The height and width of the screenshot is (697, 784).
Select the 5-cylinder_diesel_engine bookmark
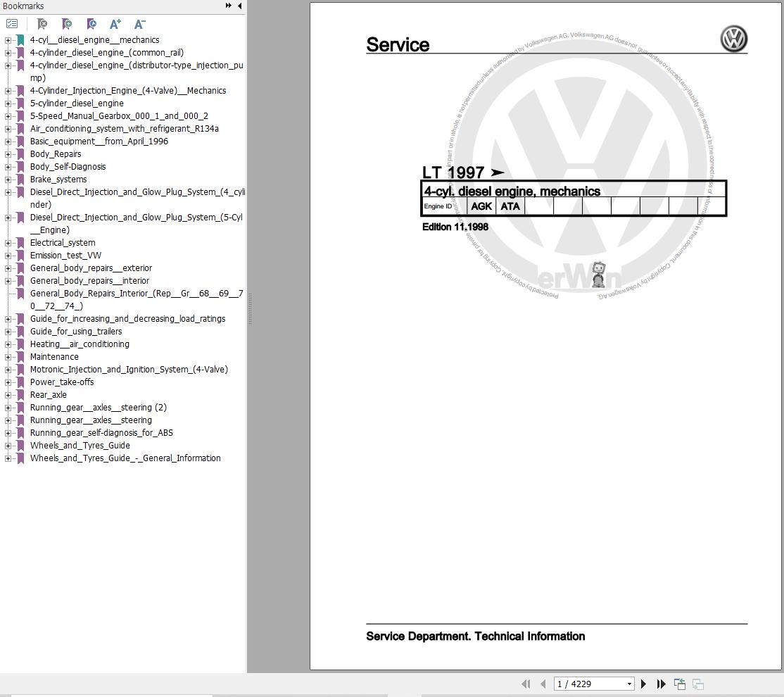click(x=77, y=103)
